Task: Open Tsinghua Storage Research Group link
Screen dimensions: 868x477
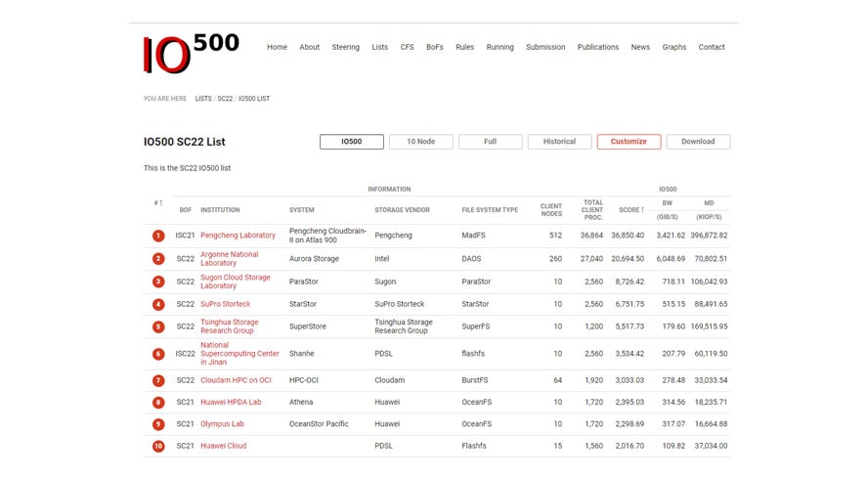Action: (x=229, y=326)
